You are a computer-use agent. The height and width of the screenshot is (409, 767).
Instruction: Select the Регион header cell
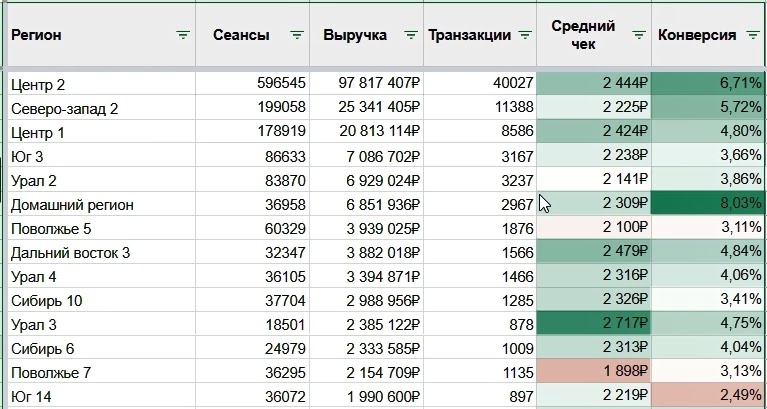[x=101, y=35]
